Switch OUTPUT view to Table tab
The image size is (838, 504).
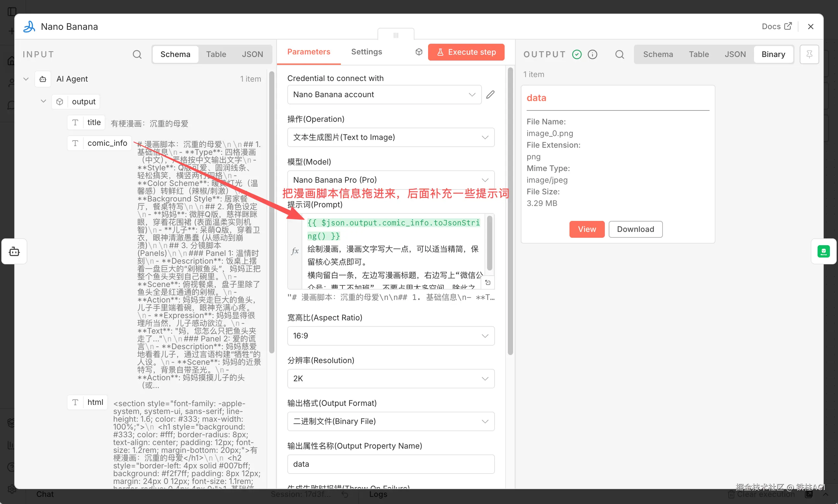[699, 54]
